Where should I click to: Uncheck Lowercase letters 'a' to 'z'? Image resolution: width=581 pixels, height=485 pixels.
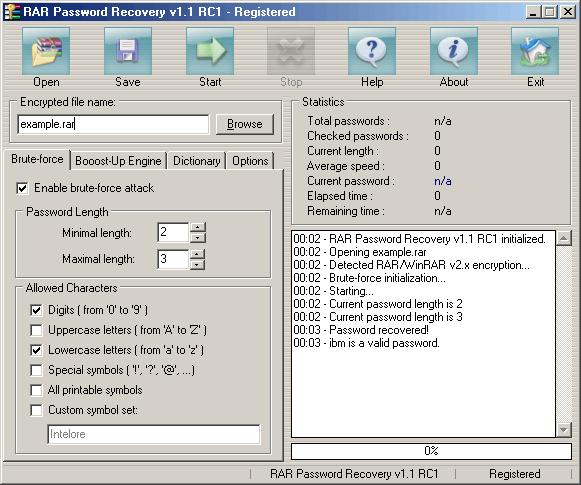point(36,350)
